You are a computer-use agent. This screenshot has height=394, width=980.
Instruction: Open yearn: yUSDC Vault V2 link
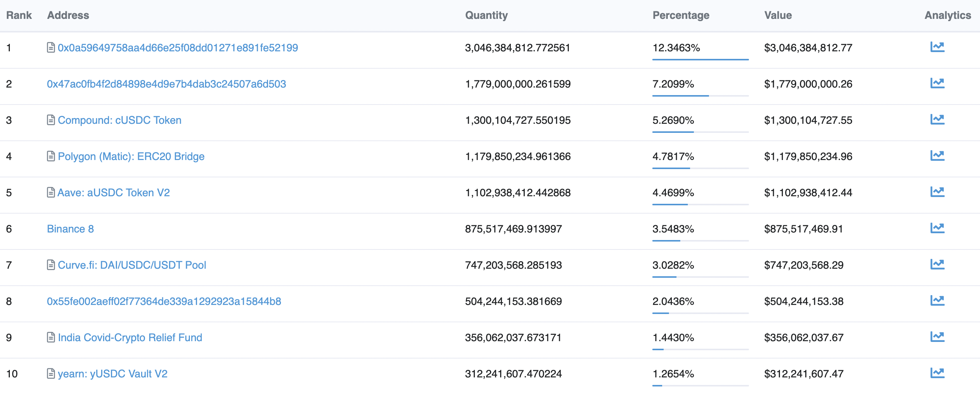[x=112, y=374]
